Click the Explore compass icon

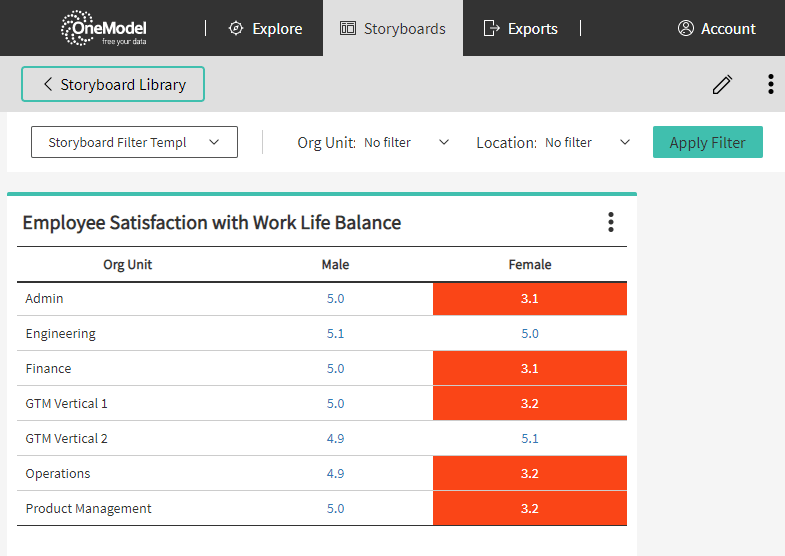coord(236,29)
